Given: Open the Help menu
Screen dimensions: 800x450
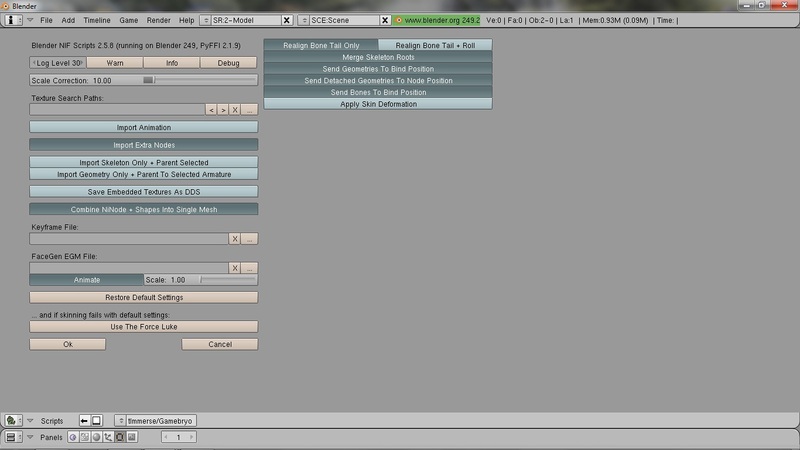Looking at the screenshot, I should [x=186, y=20].
